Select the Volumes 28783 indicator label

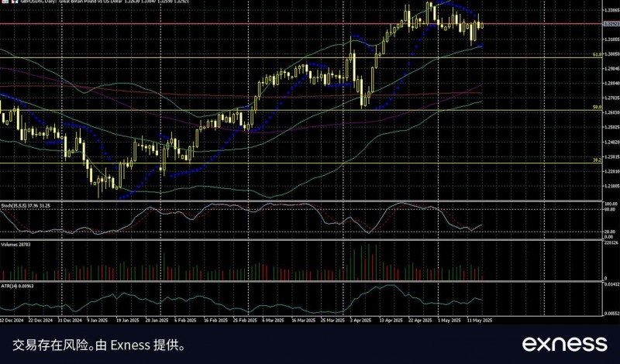click(x=15, y=245)
